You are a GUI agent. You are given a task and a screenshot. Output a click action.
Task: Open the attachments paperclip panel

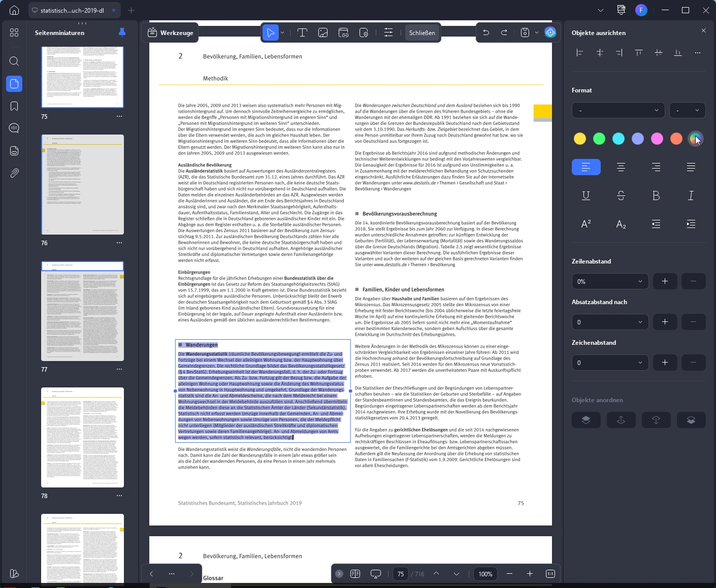14,173
